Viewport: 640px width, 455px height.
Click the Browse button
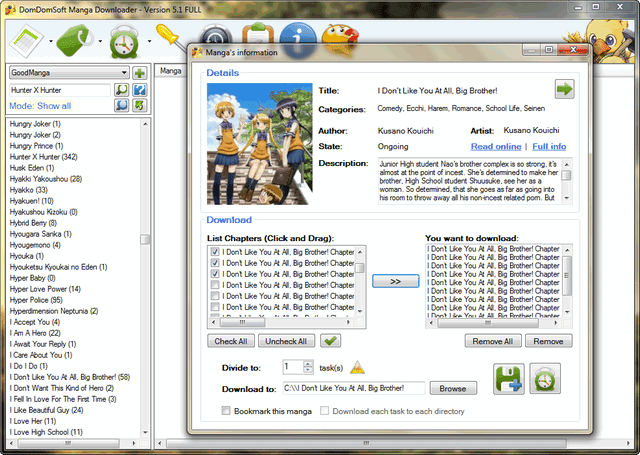(453, 388)
